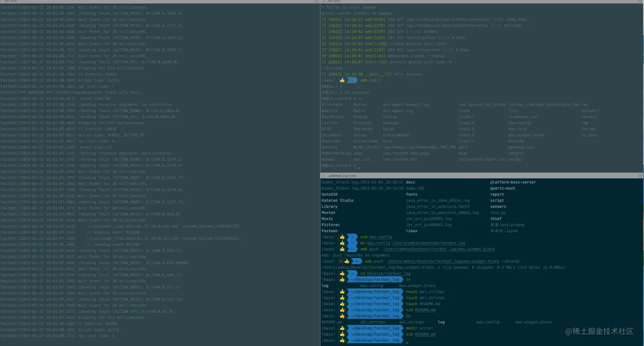644x346 pixels.
Task: Select 'dump.rdb' file name
Action: pyautogui.click(x=415, y=188)
